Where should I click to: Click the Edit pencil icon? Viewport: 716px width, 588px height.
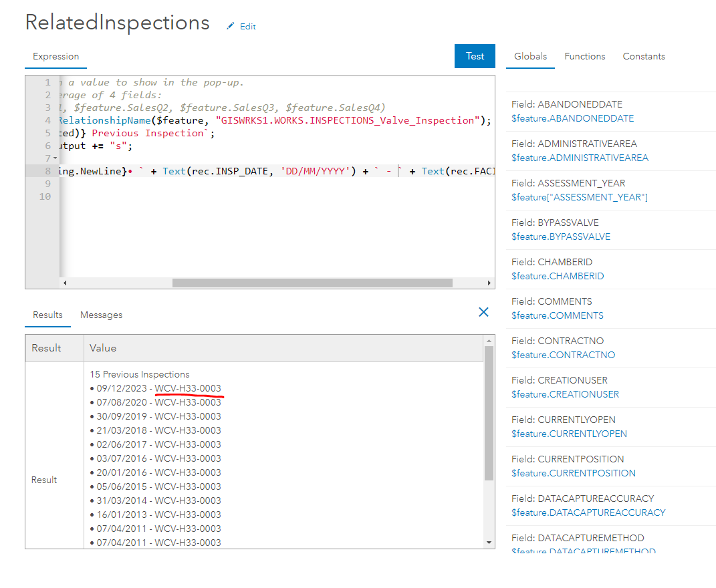(x=231, y=26)
